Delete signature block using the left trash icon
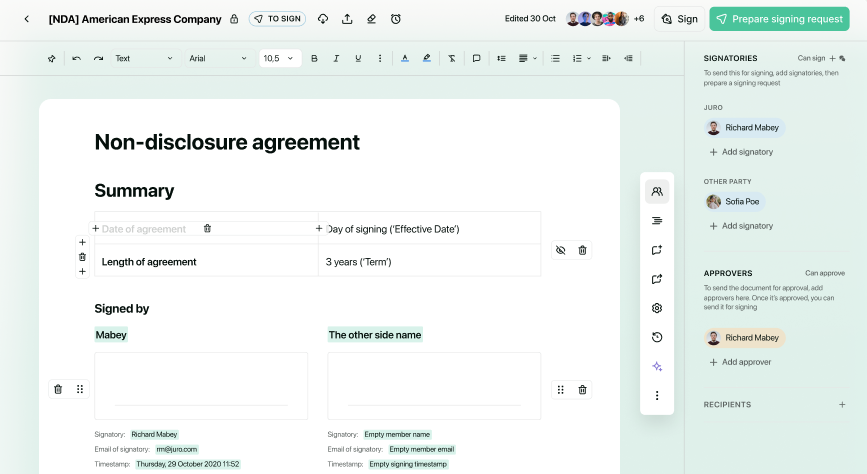The width and height of the screenshot is (867, 474). point(58,389)
